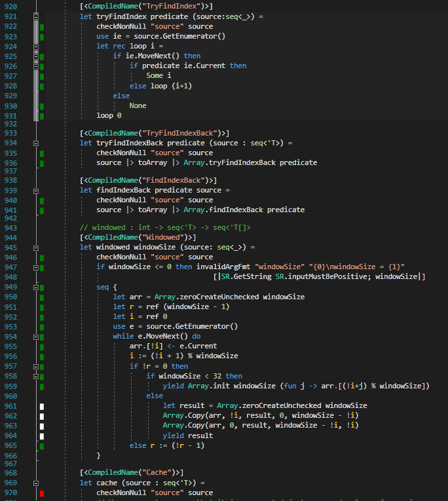The width and height of the screenshot is (448, 501).
Task: Click the green coverage marker on line 965
Action: coord(42,446)
